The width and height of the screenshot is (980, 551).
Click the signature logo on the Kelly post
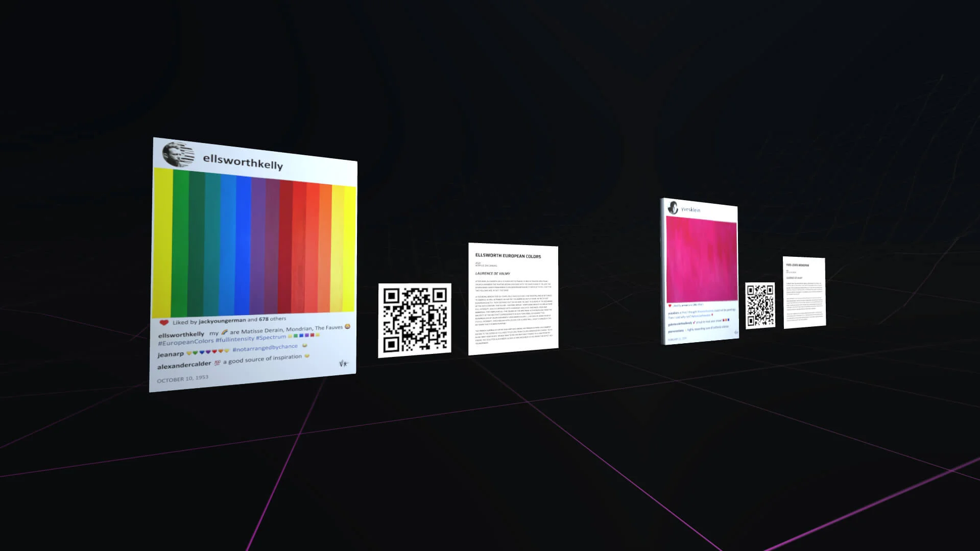click(x=344, y=364)
